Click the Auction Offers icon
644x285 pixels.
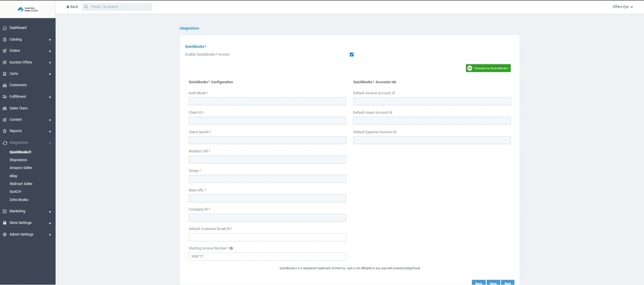point(5,62)
